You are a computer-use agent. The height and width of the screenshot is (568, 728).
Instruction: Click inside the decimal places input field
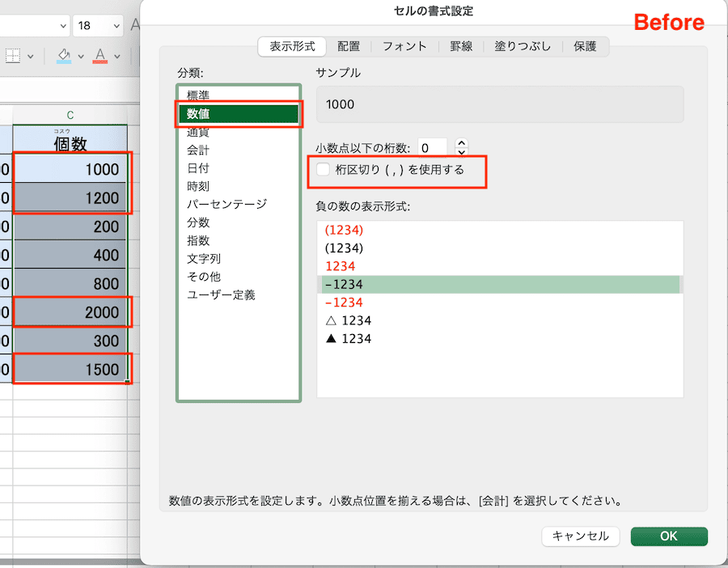pos(432,148)
